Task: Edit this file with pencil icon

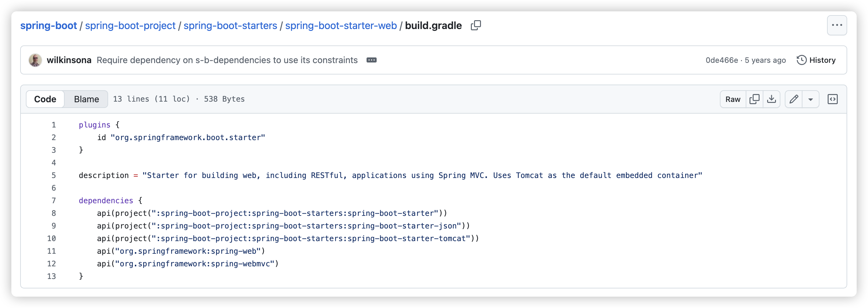Action: pyautogui.click(x=794, y=99)
